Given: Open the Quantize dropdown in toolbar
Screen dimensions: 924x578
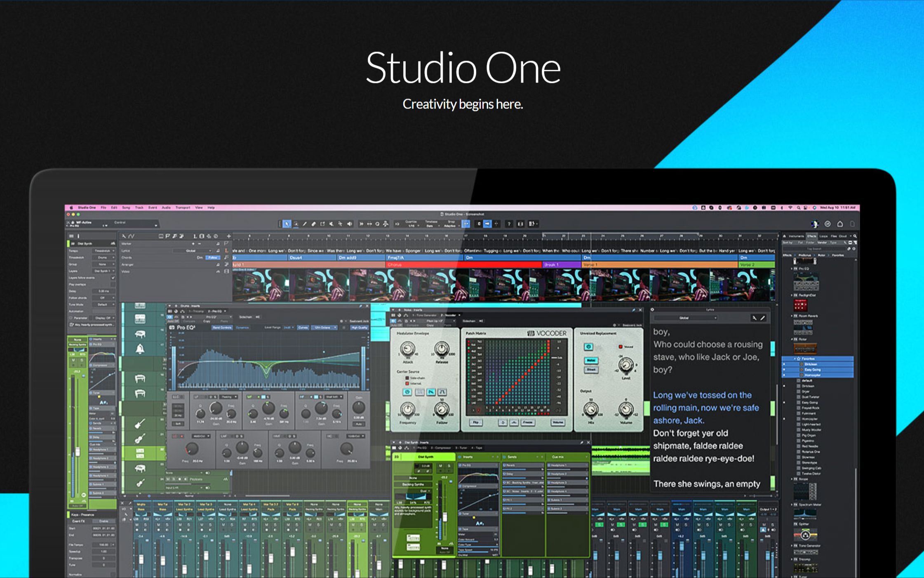Looking at the screenshot, I should coord(412,224).
